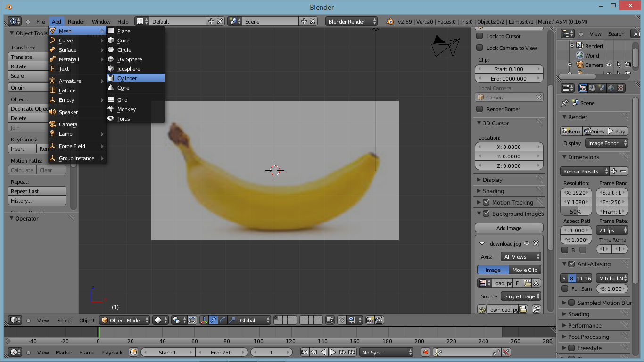Click reload image icon beside download.jpg path
Image resolution: width=644 pixels, height=362 pixels.
point(536,310)
